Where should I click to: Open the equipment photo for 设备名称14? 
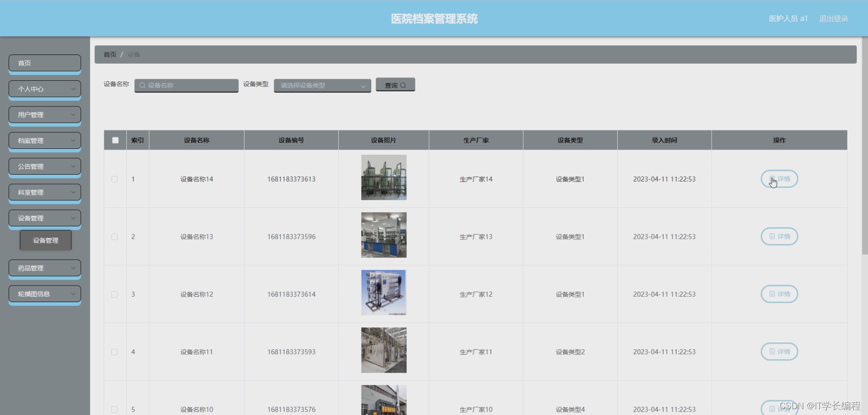pos(383,178)
